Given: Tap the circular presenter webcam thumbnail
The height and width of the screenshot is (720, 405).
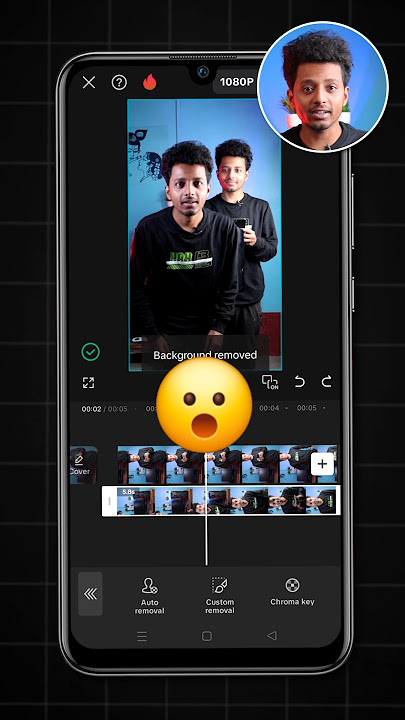Looking at the screenshot, I should tap(323, 87).
